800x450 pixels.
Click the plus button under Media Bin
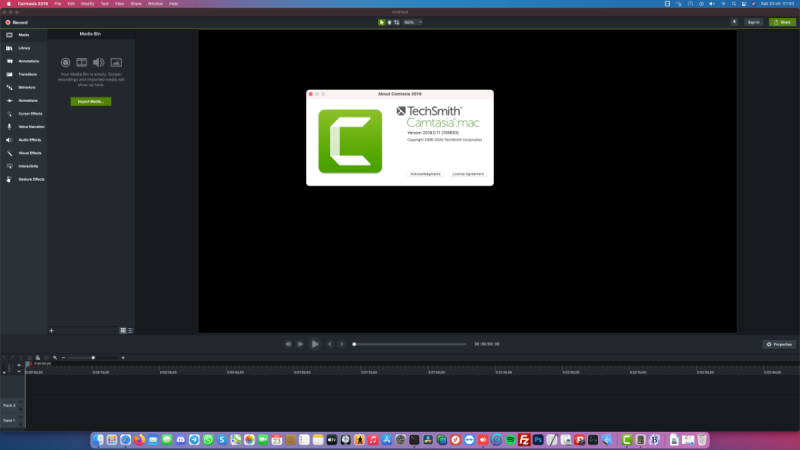(x=51, y=329)
